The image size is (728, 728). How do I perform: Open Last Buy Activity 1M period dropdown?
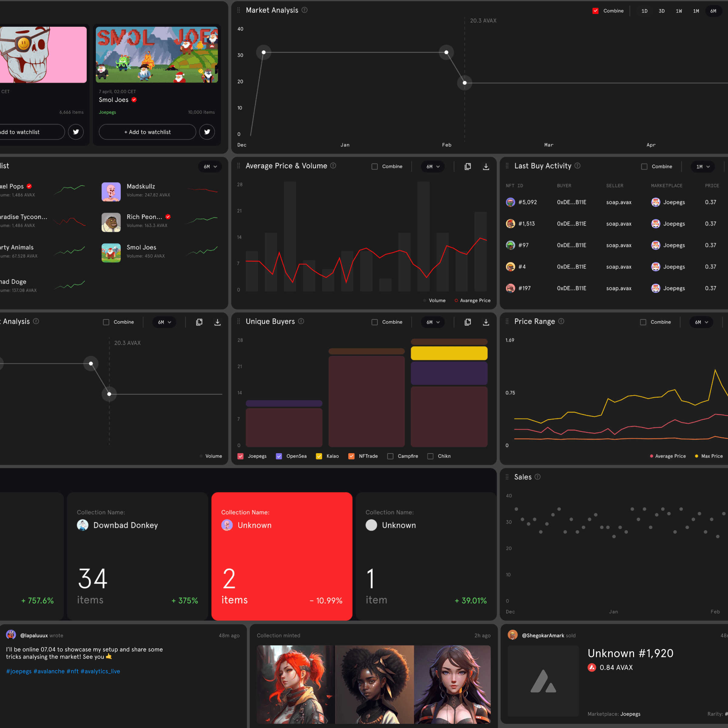tap(703, 167)
